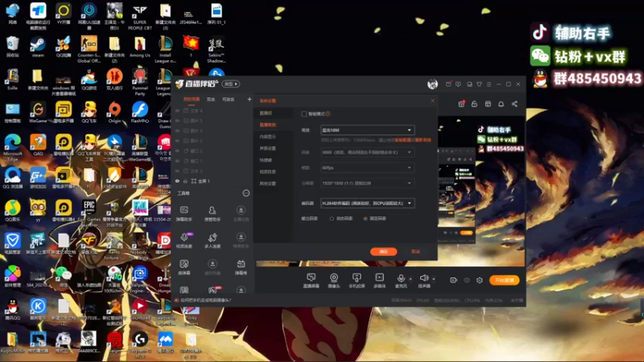The height and width of the screenshot is (362, 644).
Task: Switch to 其他设置 settings tab
Action: coord(268,183)
